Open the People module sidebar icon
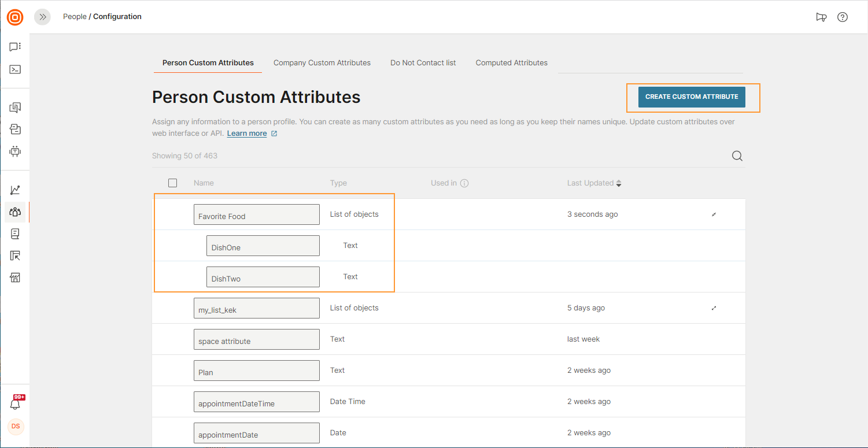Image resolution: width=868 pixels, height=448 pixels. click(x=15, y=212)
